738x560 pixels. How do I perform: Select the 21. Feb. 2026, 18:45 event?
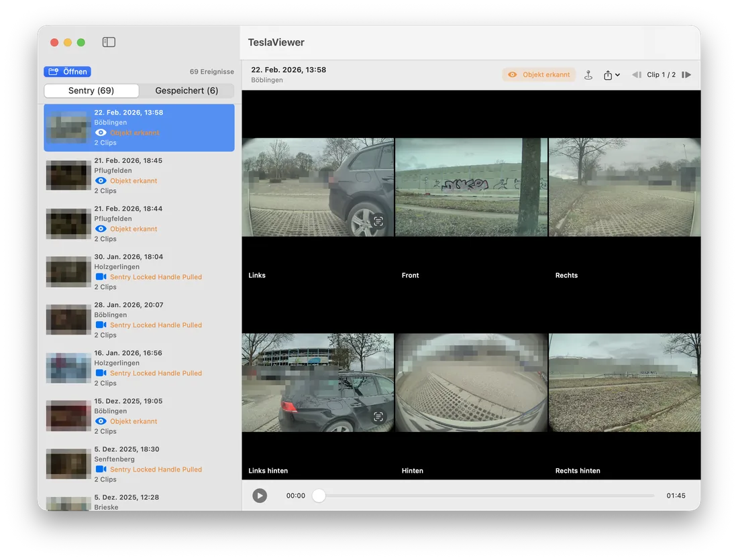tap(139, 176)
